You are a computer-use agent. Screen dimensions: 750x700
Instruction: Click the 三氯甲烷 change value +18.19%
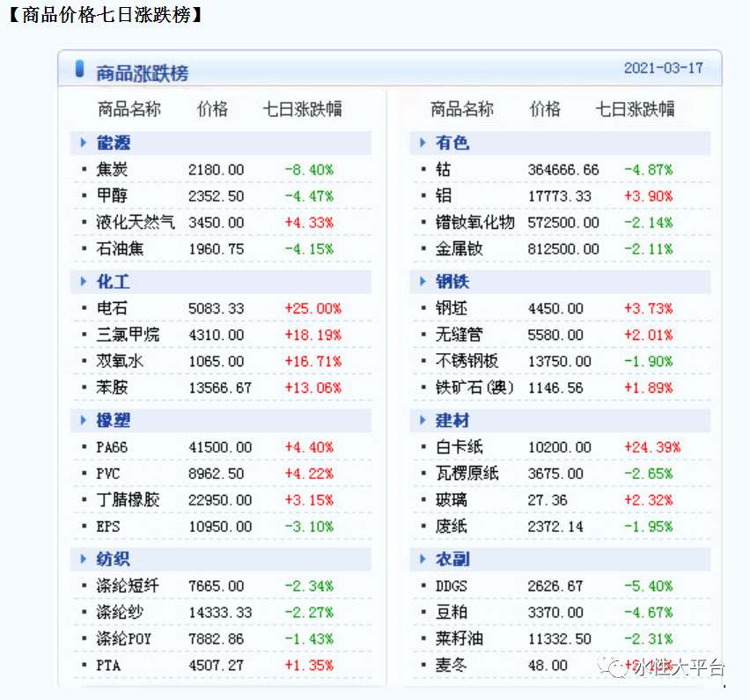(312, 335)
